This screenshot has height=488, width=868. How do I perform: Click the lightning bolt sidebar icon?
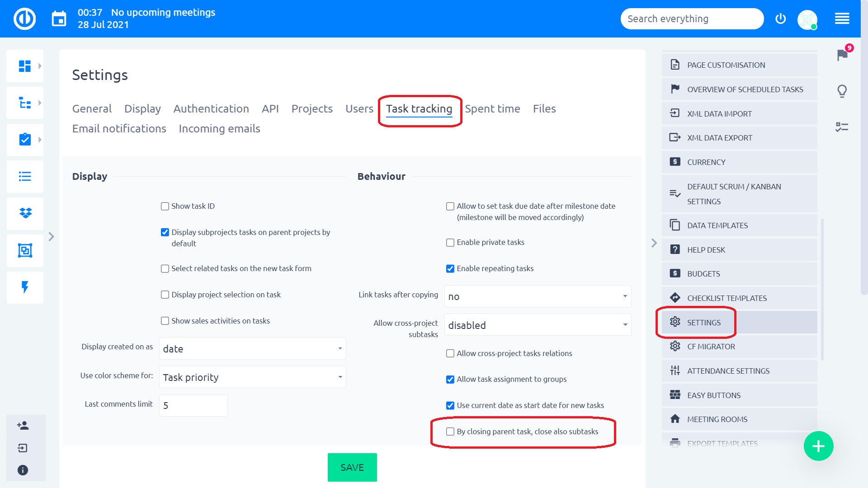pyautogui.click(x=25, y=287)
